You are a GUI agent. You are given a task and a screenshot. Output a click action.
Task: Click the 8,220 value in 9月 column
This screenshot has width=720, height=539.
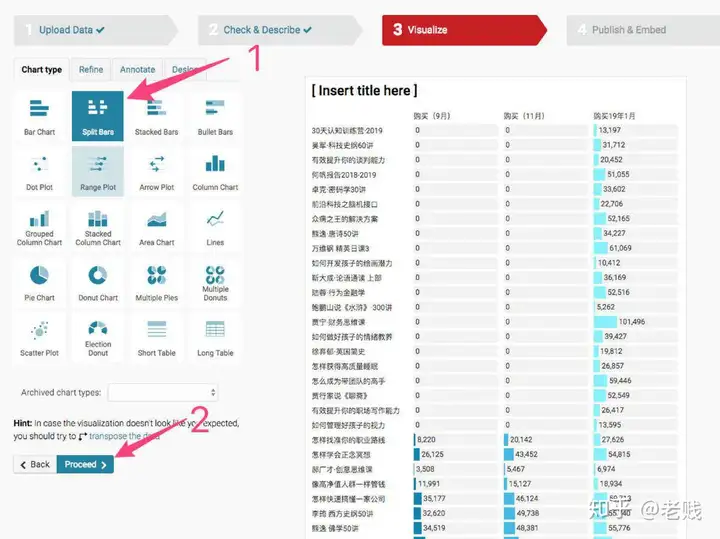(x=426, y=440)
